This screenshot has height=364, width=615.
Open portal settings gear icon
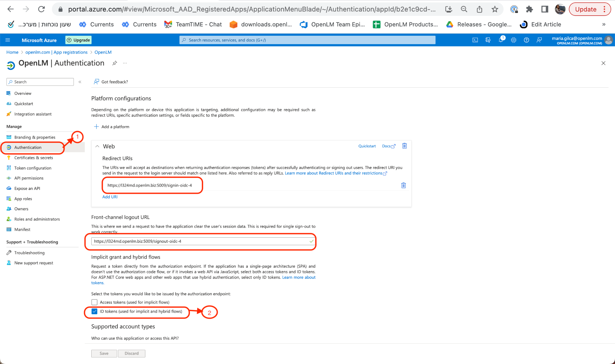(x=514, y=40)
